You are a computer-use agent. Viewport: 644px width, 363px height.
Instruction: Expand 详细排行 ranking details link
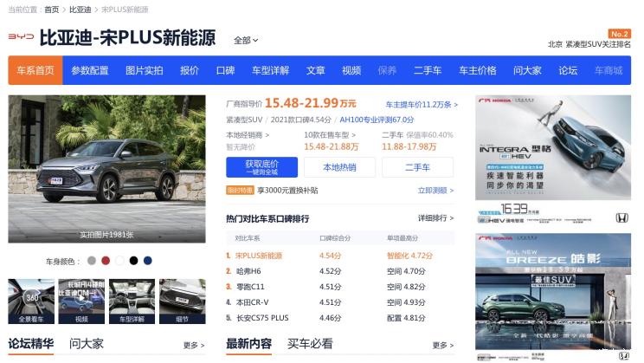click(x=435, y=218)
